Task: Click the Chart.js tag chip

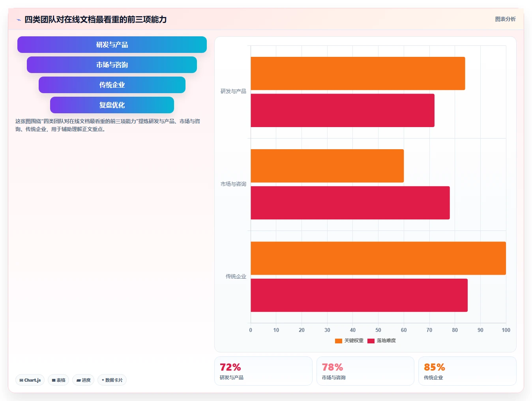Action: click(30, 380)
